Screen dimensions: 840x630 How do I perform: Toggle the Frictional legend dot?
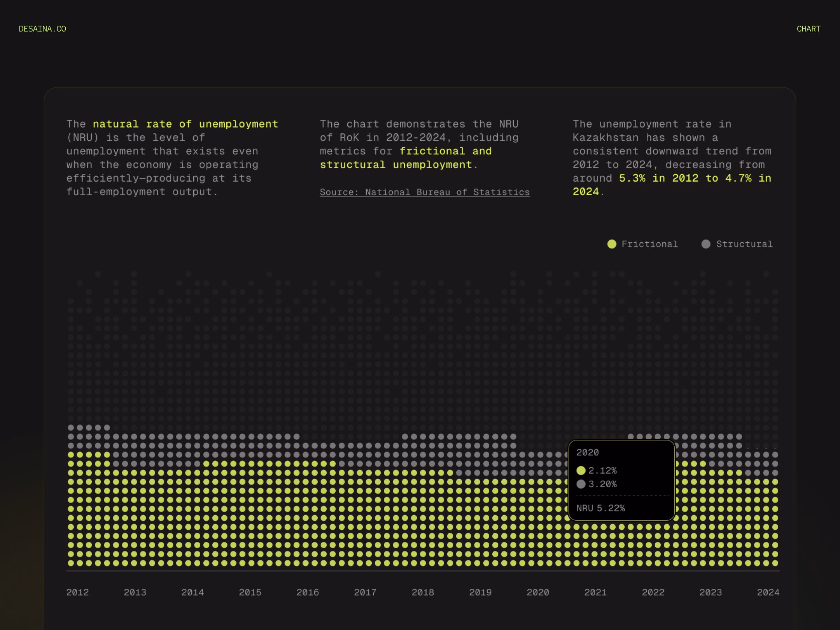pos(612,244)
